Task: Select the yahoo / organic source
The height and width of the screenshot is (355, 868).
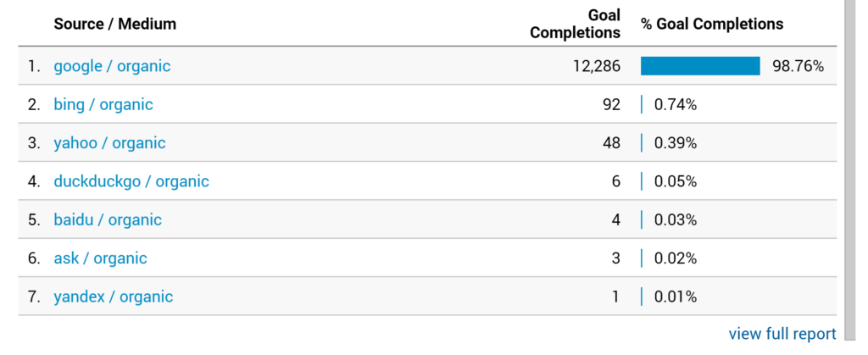Action: point(109,143)
